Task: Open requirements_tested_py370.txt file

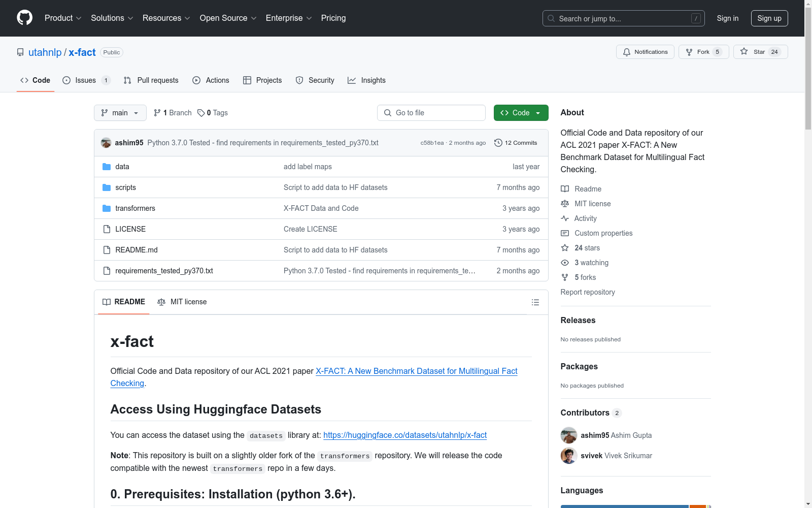Action: coord(164,271)
